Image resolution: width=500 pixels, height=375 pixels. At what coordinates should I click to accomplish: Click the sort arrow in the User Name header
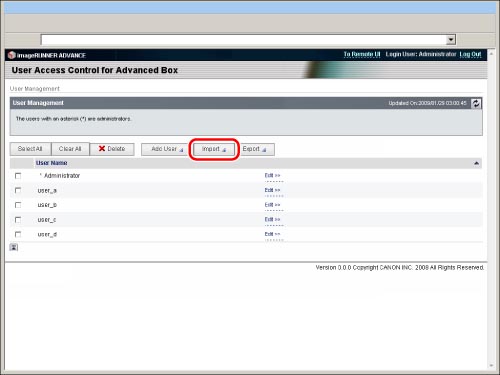click(x=476, y=163)
